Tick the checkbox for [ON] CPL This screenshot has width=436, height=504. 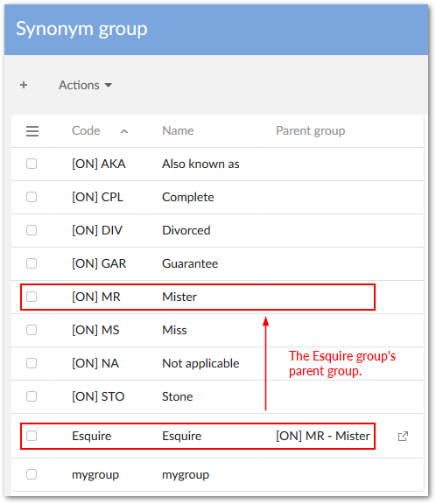[x=32, y=197]
